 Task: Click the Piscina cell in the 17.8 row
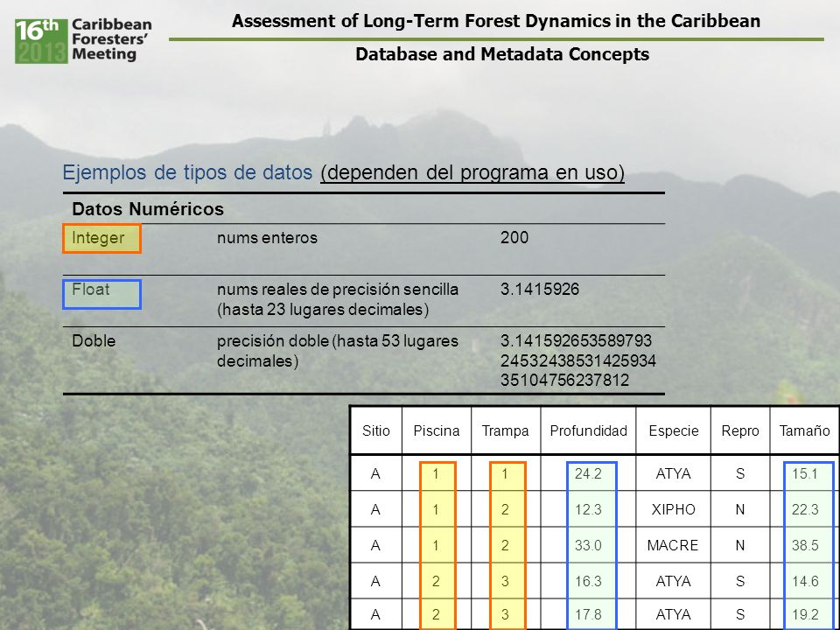coord(436,614)
